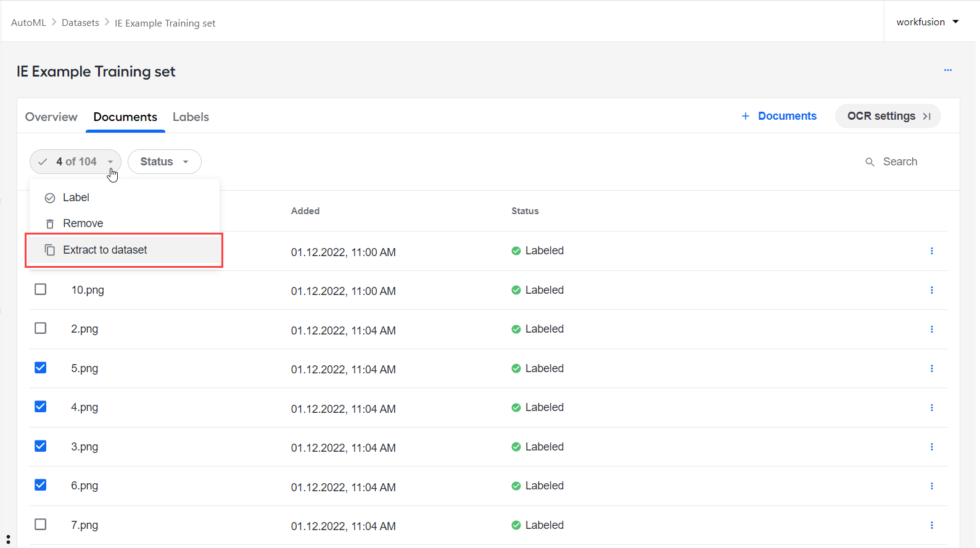
Task: Open the three-dot actions for 7.png
Action: (x=931, y=525)
